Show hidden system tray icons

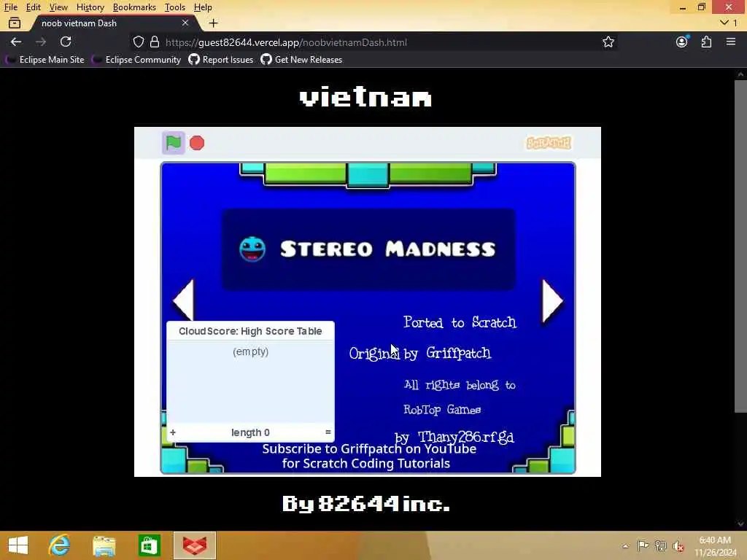(x=625, y=545)
